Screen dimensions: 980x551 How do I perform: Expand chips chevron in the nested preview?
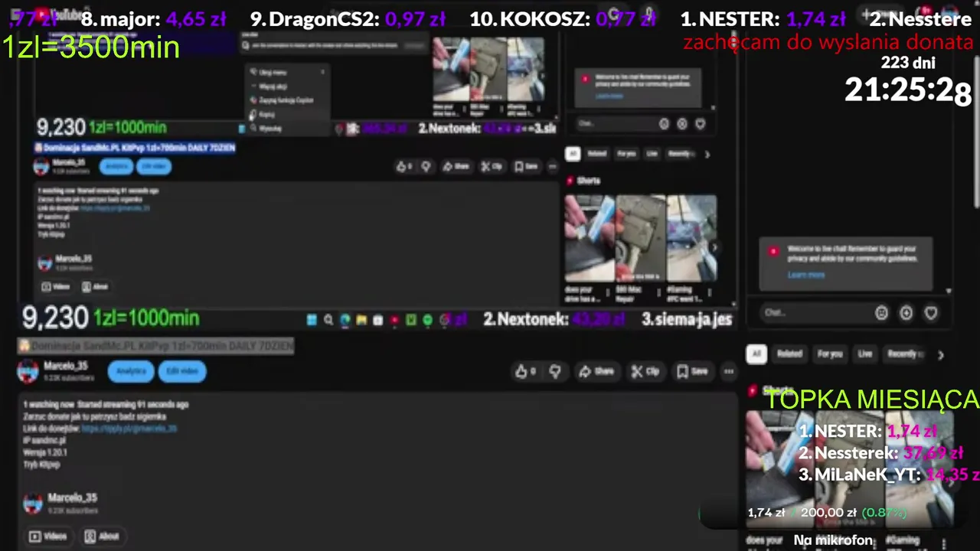coord(707,154)
